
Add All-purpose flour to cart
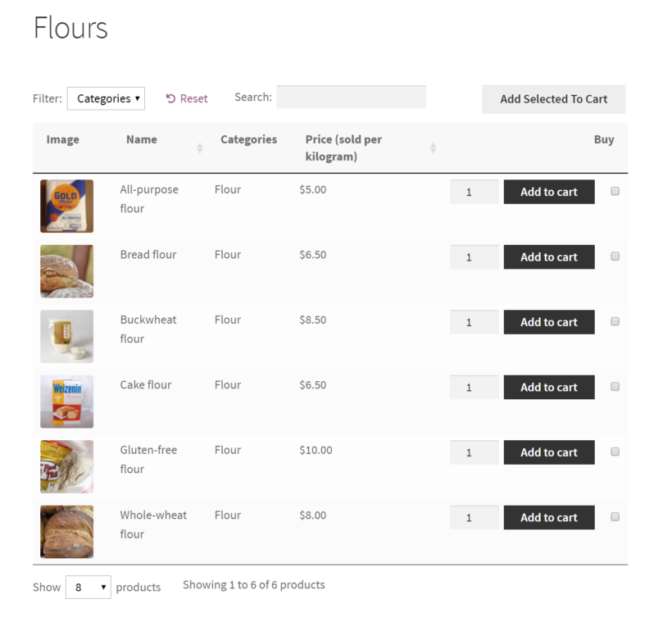click(x=548, y=191)
